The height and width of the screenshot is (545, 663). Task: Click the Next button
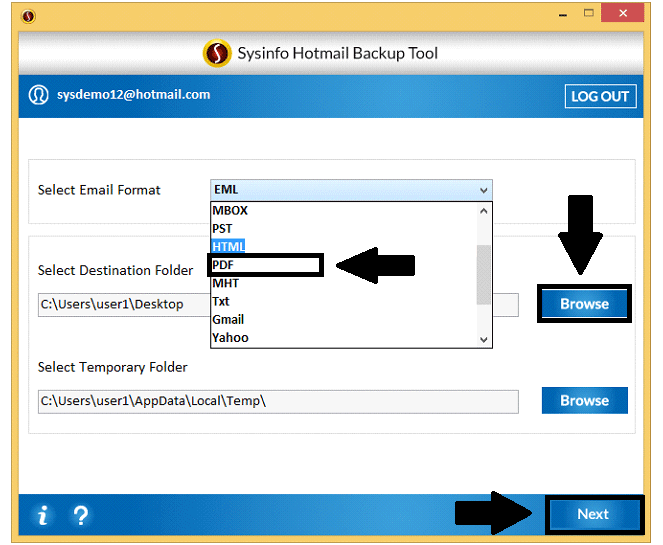click(x=594, y=515)
